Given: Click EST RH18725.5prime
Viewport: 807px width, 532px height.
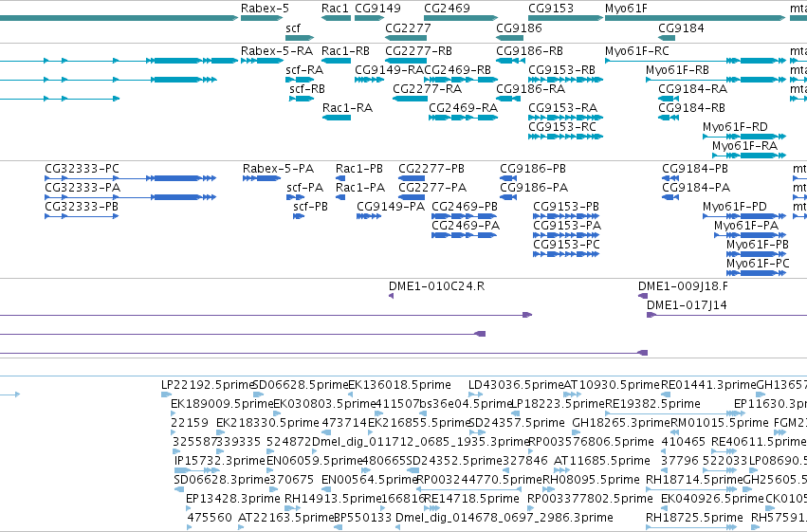Looking at the screenshot, I should coord(694,518).
